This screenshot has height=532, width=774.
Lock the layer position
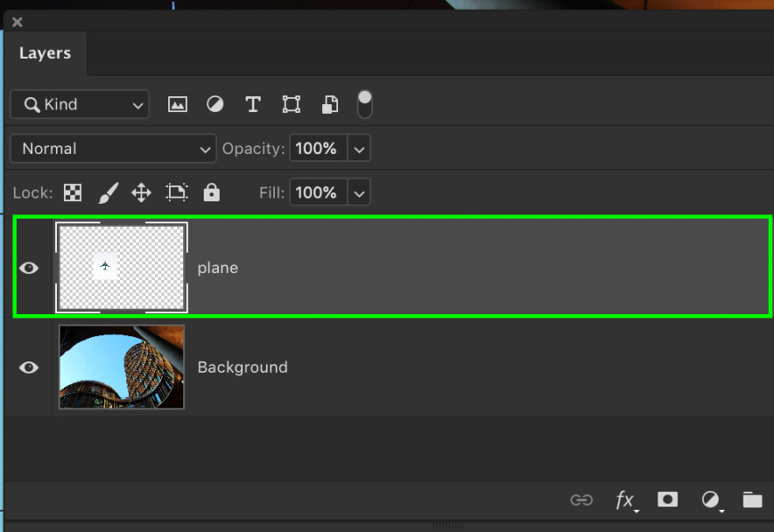point(141,192)
